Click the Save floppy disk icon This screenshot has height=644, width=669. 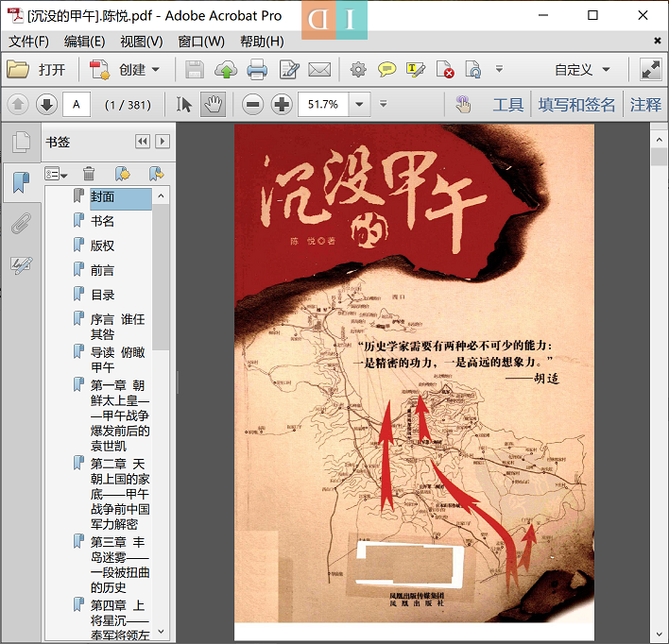[x=195, y=70]
